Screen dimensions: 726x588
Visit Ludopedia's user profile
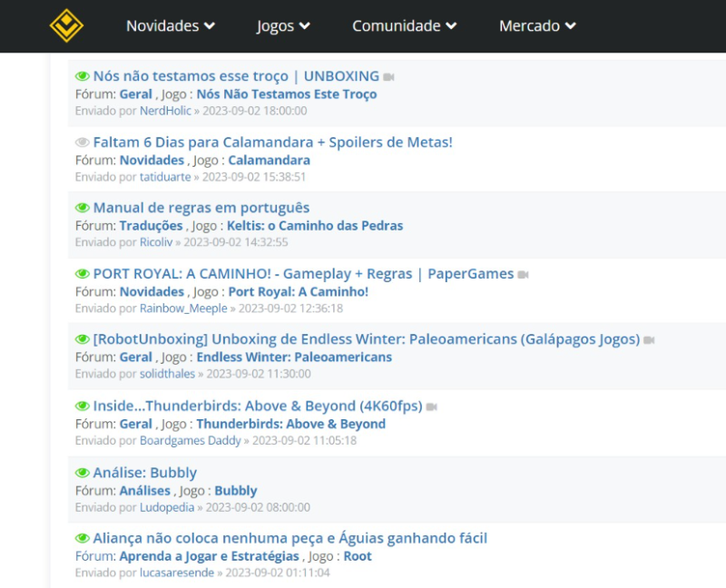pos(167,507)
